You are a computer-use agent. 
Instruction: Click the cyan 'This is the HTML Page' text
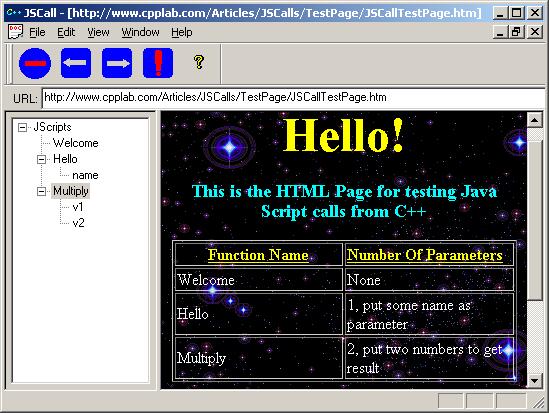(344, 201)
